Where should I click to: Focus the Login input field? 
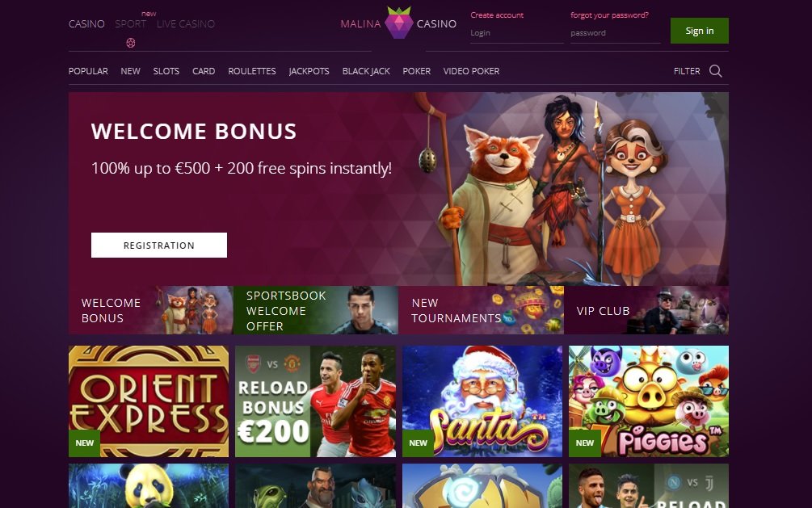517,33
